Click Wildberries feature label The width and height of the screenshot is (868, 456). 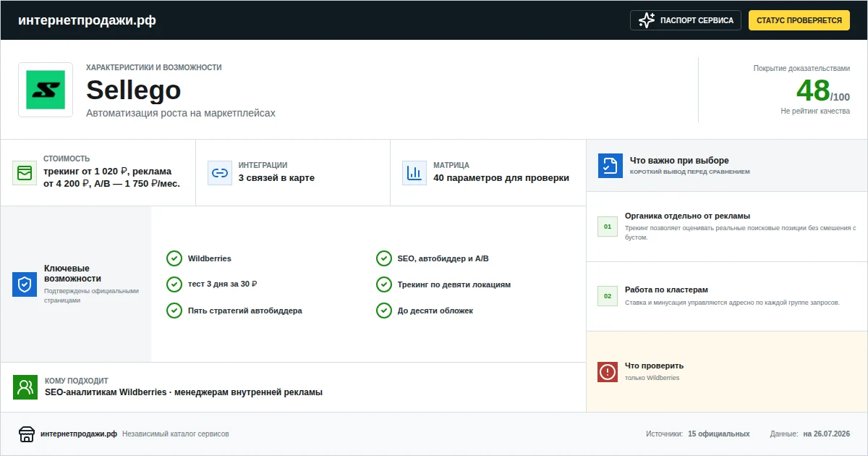pyautogui.click(x=210, y=258)
